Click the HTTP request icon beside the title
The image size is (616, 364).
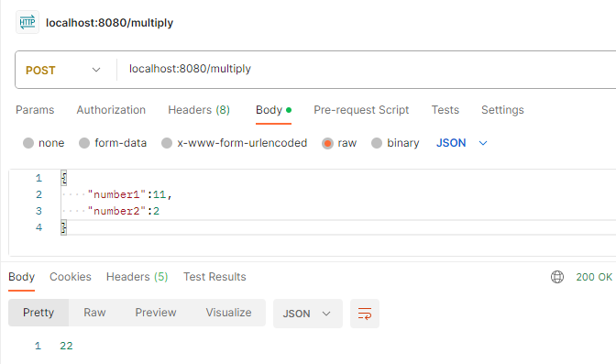(27, 22)
